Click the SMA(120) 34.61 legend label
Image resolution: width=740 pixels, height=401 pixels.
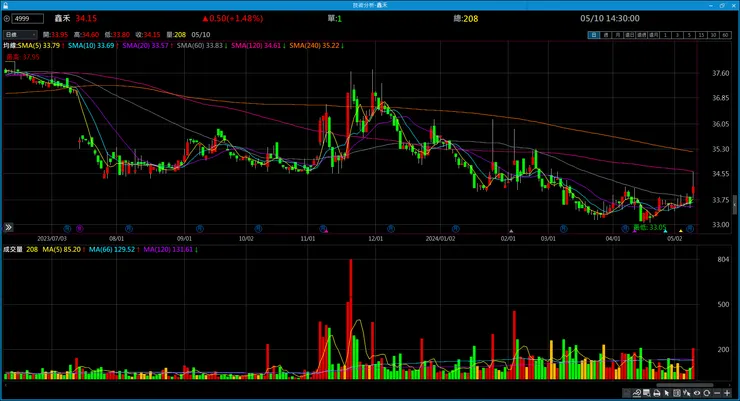[256, 46]
